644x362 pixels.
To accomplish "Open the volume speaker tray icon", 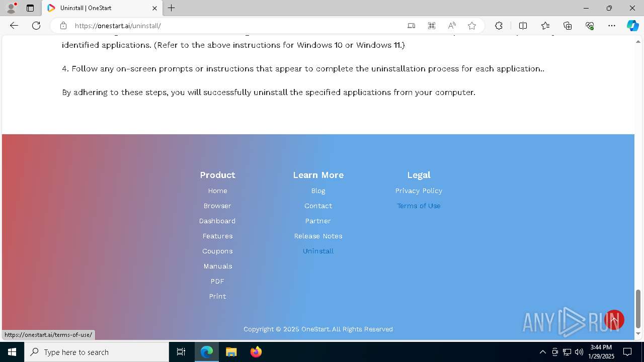I will (579, 352).
